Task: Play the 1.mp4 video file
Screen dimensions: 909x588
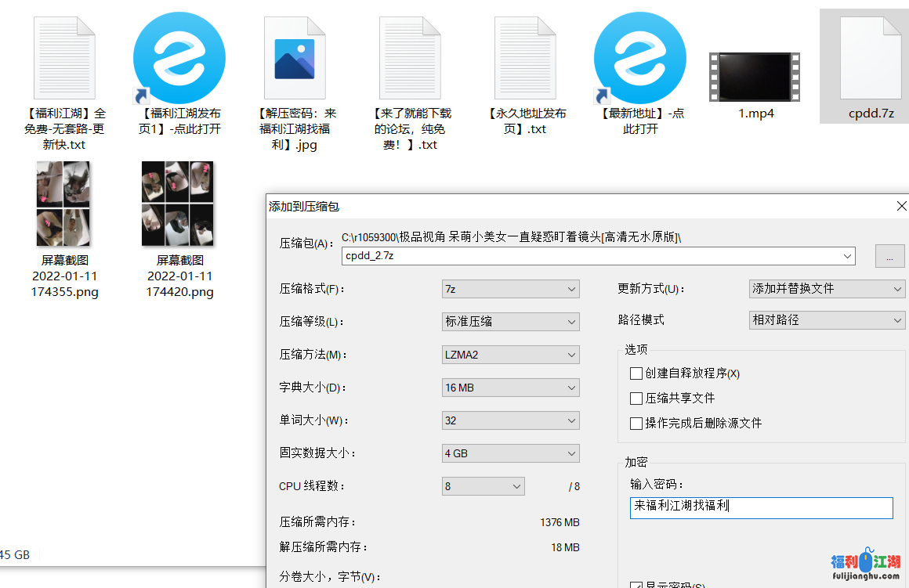Action: click(754, 67)
